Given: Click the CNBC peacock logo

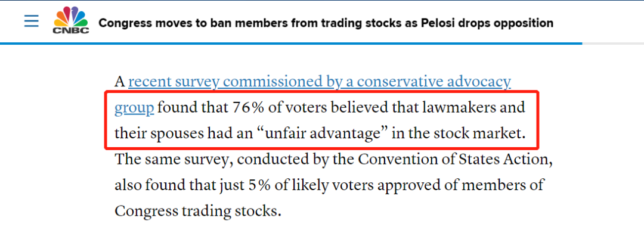Looking at the screenshot, I should pyautogui.click(x=71, y=20).
